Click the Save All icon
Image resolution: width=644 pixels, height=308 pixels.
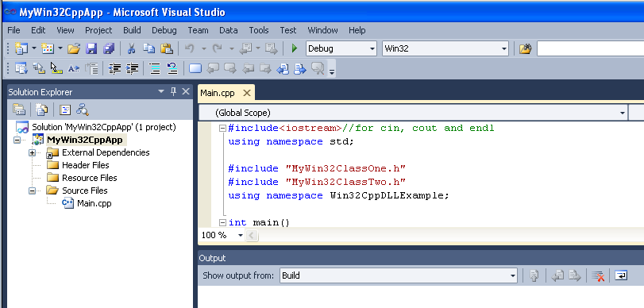pyautogui.click(x=109, y=48)
